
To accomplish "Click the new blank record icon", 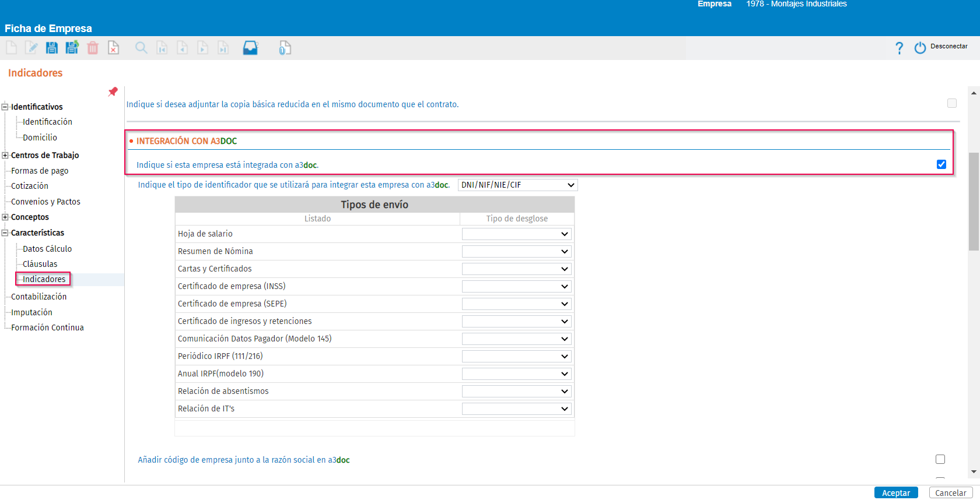I will [x=11, y=48].
